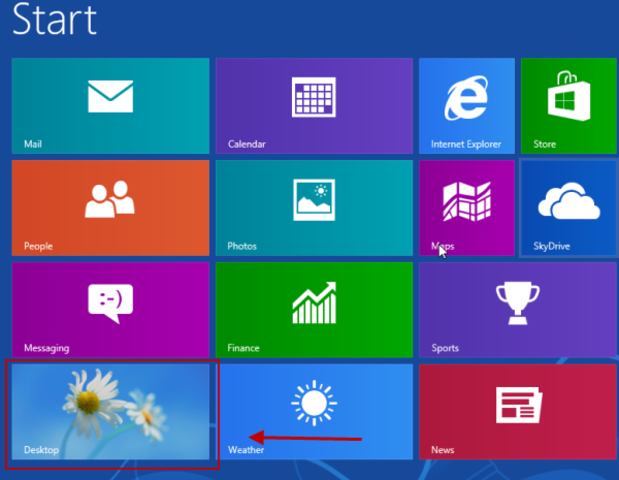Open the Windows Store tile
Screen dimensions: 619x480
569,106
